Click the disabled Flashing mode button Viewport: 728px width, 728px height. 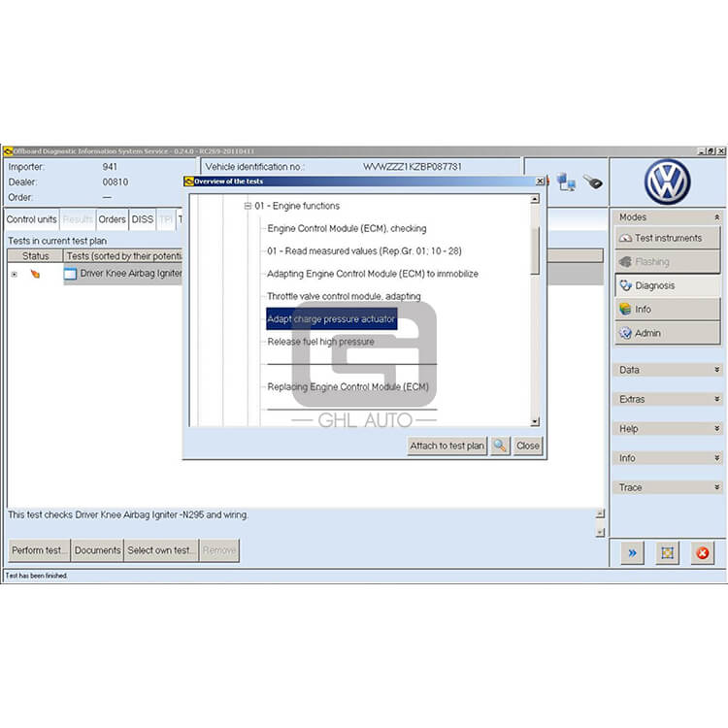click(667, 262)
